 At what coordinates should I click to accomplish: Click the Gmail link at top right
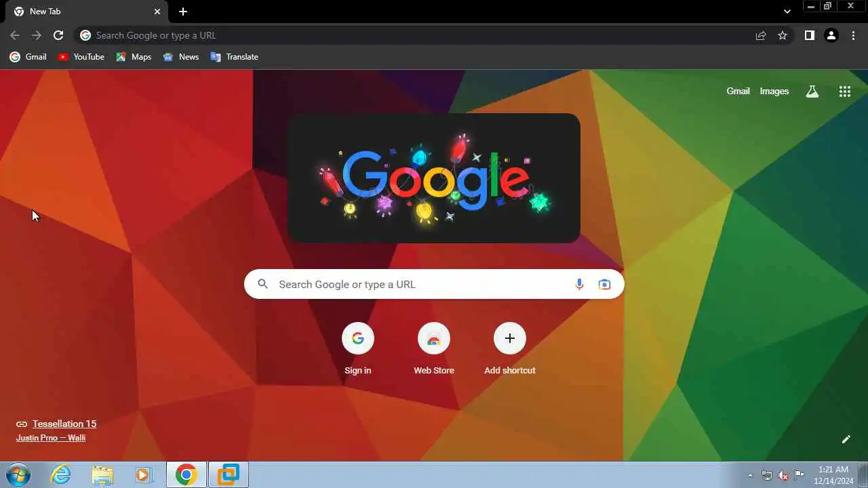click(738, 91)
